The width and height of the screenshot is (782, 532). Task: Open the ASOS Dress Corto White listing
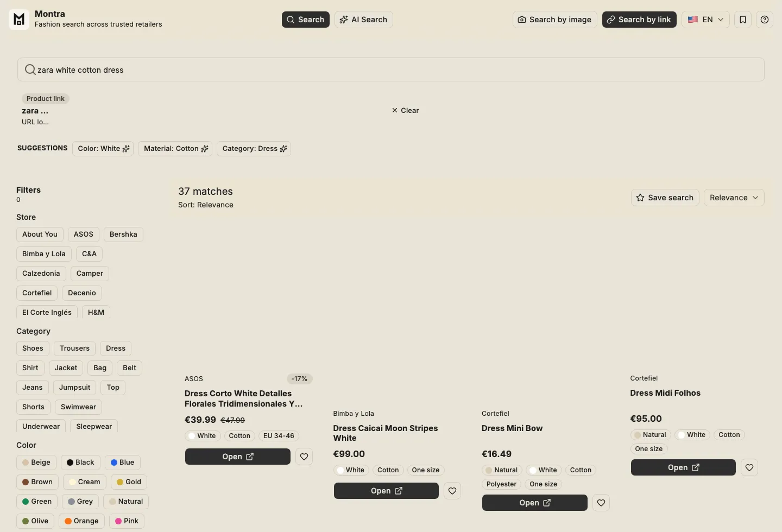click(238, 457)
